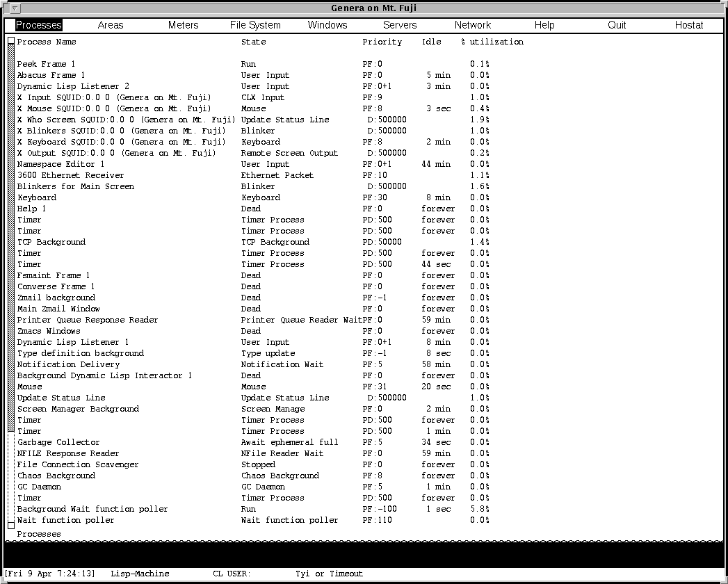Click the scrollbar top end box

[x=11, y=40]
